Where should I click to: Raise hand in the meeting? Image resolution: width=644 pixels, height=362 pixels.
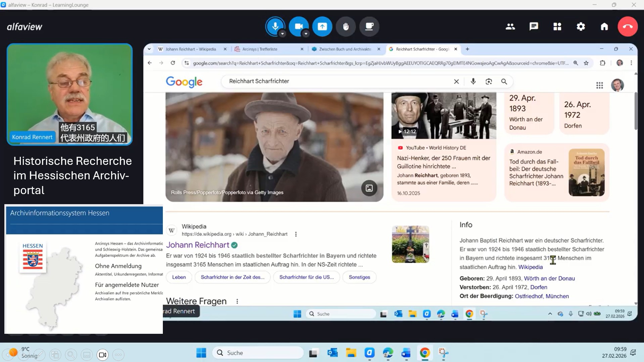point(346,26)
